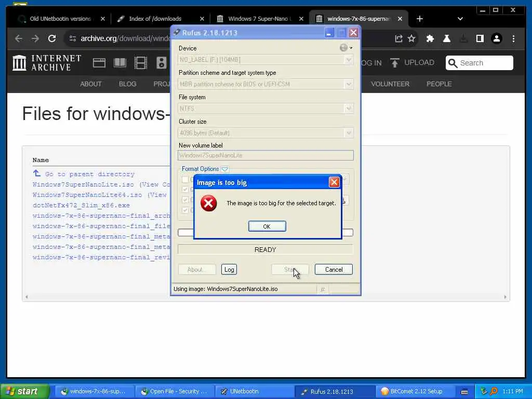The width and height of the screenshot is (532, 399).
Task: Open the Chrome three-dot menu
Action: point(513,38)
